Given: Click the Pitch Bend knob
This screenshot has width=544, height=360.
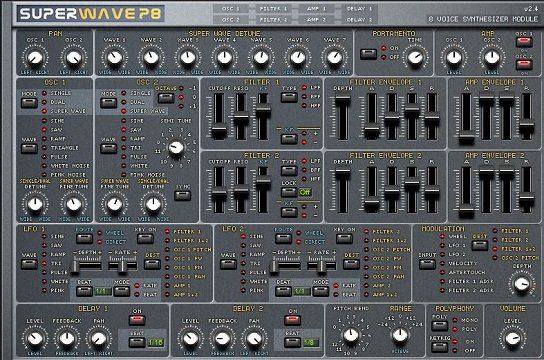Looking at the screenshot, I should click(351, 335).
